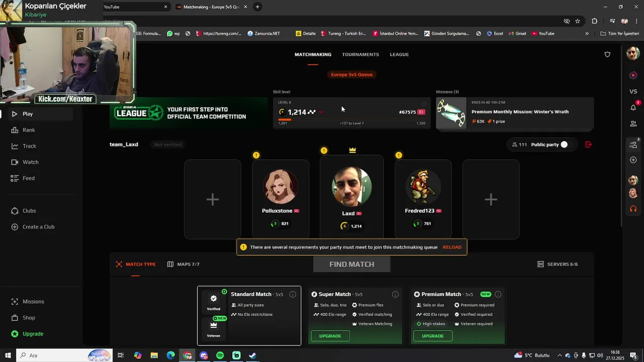Open Super Match info icon
The width and height of the screenshot is (644, 362).
coord(395,294)
